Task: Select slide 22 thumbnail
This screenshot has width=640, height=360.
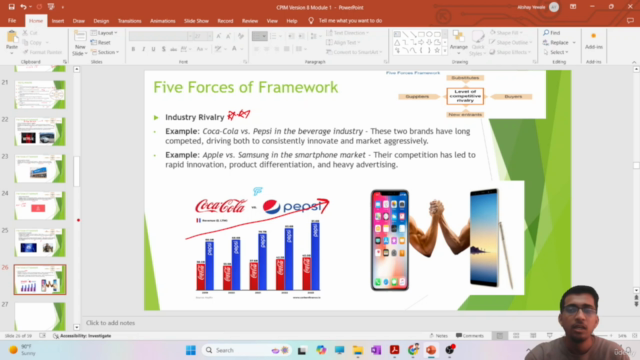Action: (x=40, y=131)
